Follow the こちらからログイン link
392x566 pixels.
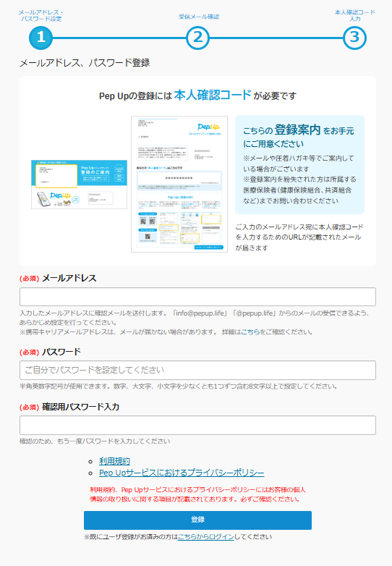coord(206,537)
